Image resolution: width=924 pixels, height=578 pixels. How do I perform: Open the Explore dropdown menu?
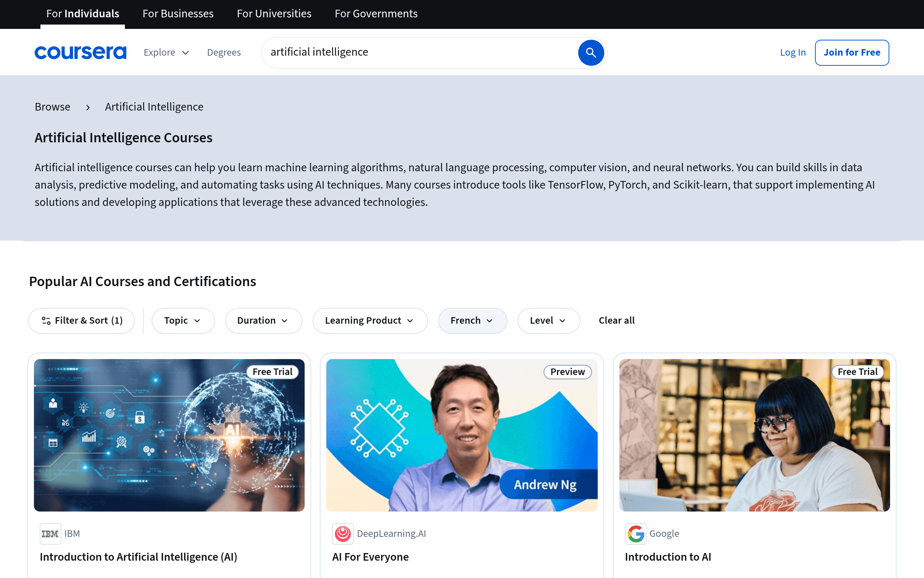pyautogui.click(x=166, y=52)
